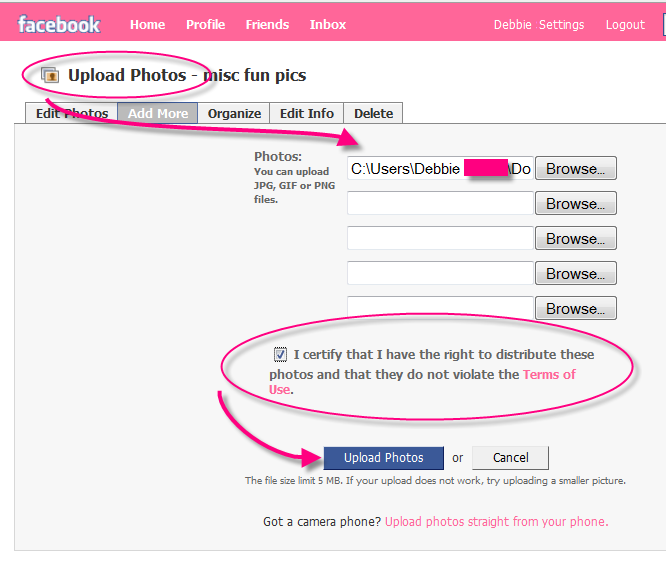The width and height of the screenshot is (666, 563).
Task: Select the Add More tab
Action: click(158, 113)
